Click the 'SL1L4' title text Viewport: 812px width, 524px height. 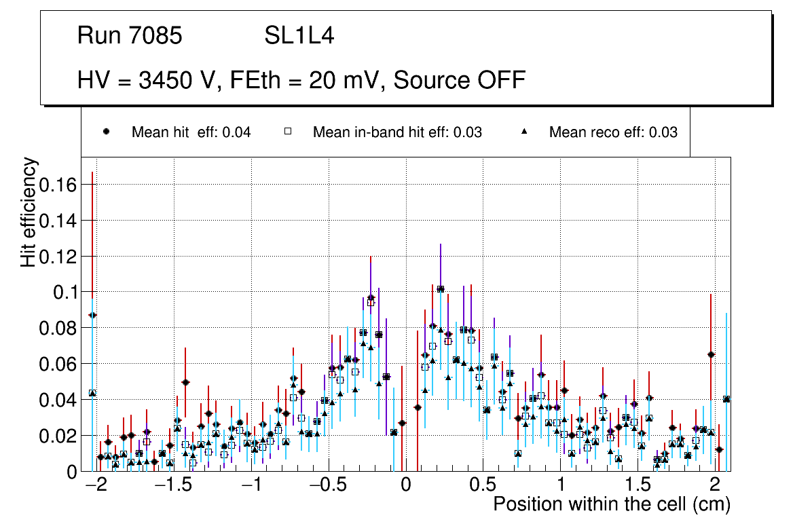pyautogui.click(x=299, y=36)
